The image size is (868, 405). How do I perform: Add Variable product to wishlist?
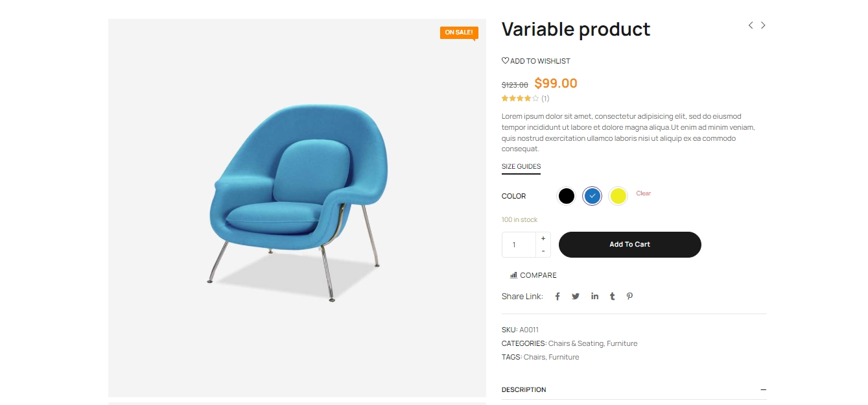(536, 60)
